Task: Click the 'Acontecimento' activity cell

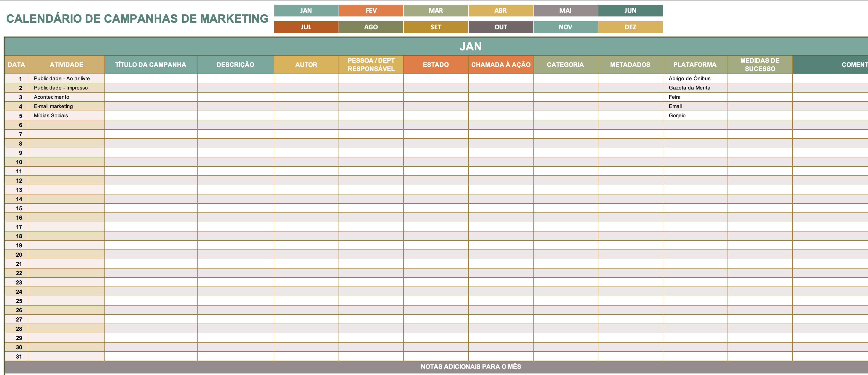Action: [x=66, y=97]
